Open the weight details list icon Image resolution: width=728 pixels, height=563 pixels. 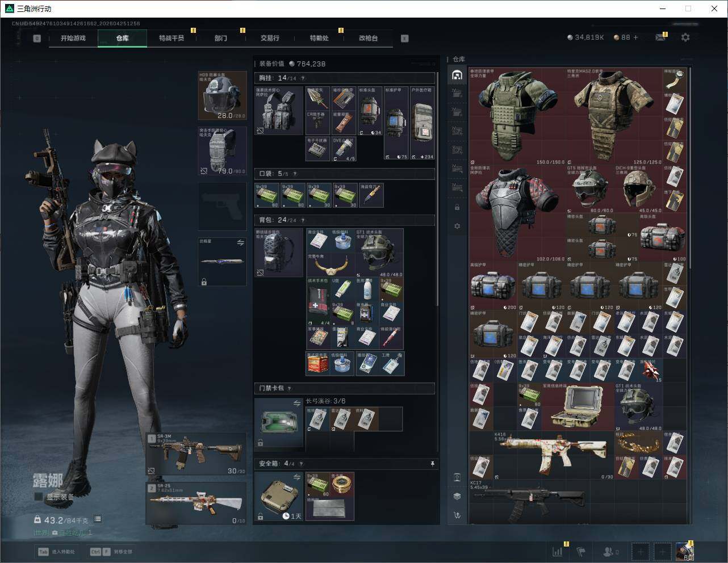98,519
